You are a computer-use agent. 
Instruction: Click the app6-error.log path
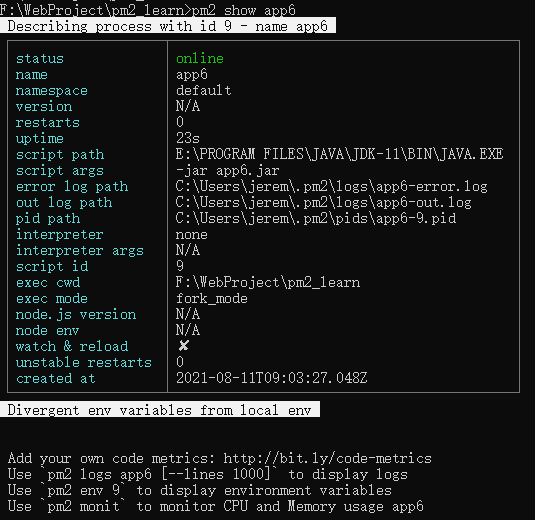332,186
